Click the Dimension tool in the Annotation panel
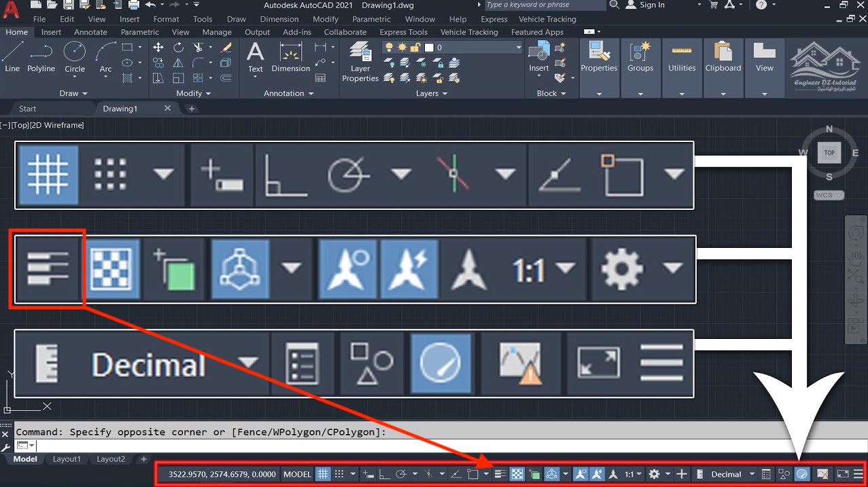This screenshot has height=487, width=868. pyautogui.click(x=290, y=57)
